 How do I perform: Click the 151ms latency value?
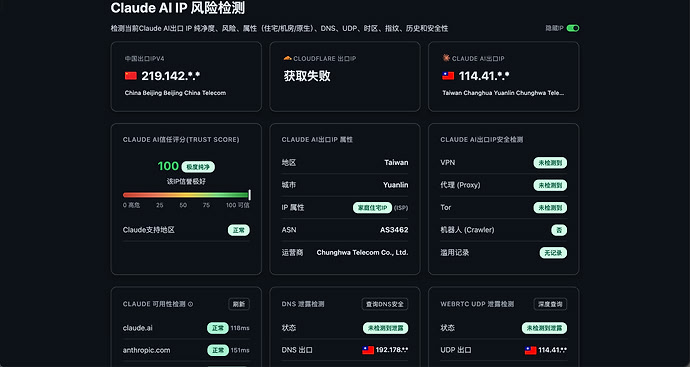(240, 350)
